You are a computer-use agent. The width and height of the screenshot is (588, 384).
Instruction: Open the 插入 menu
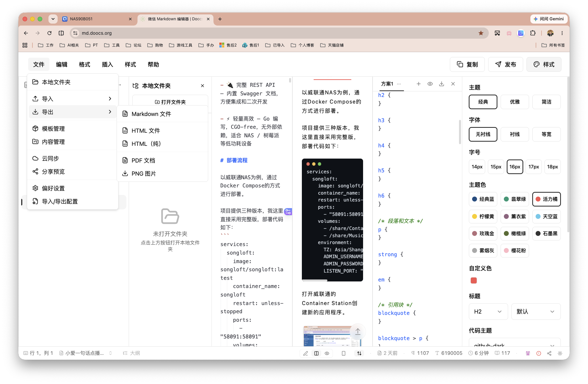pos(107,65)
